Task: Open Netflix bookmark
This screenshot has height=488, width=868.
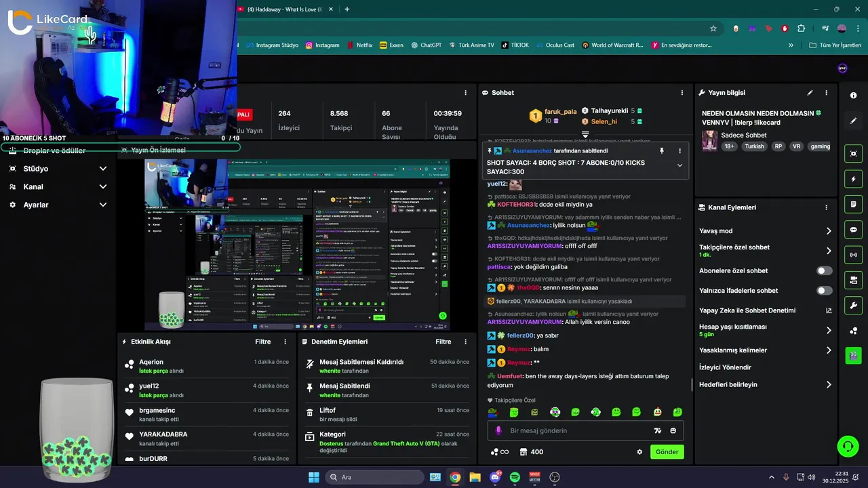Action: pyautogui.click(x=359, y=45)
